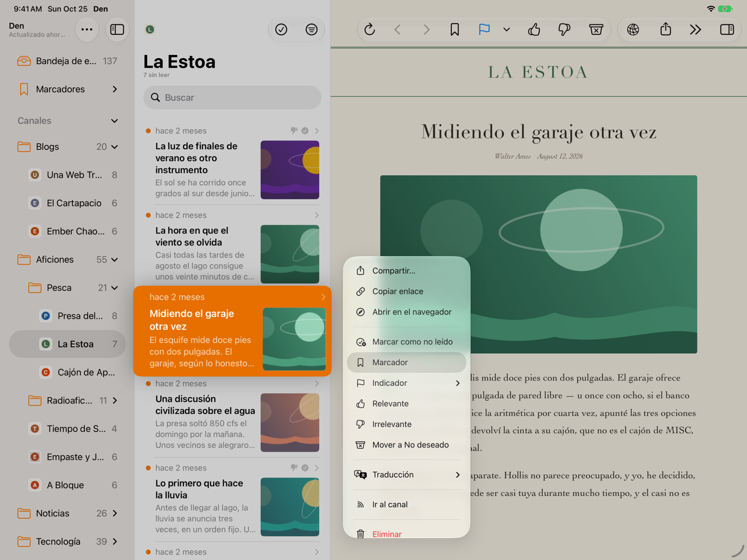Viewport: 747px width, 560px height.
Task: Open the Indicador submenu
Action: tap(407, 383)
